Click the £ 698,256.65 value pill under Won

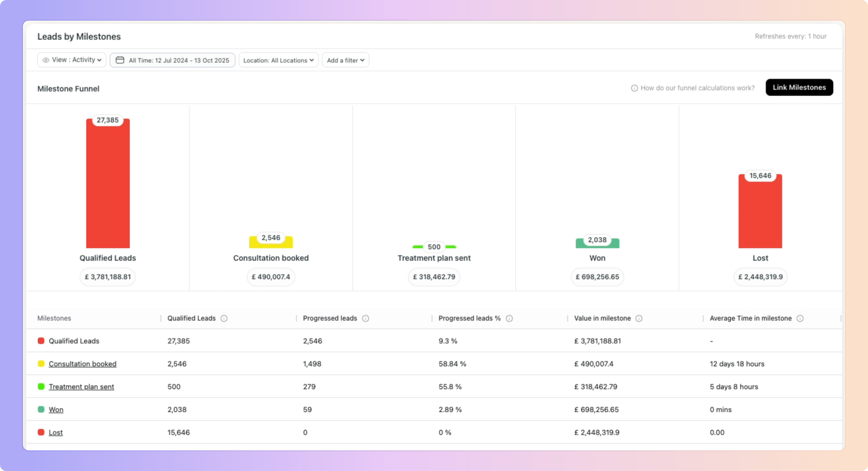click(597, 277)
